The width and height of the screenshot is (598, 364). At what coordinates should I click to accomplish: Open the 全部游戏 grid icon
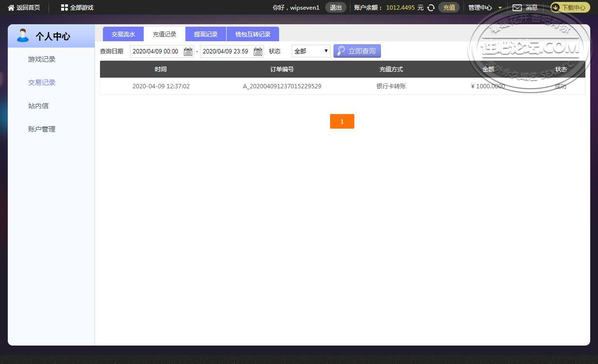click(x=65, y=8)
